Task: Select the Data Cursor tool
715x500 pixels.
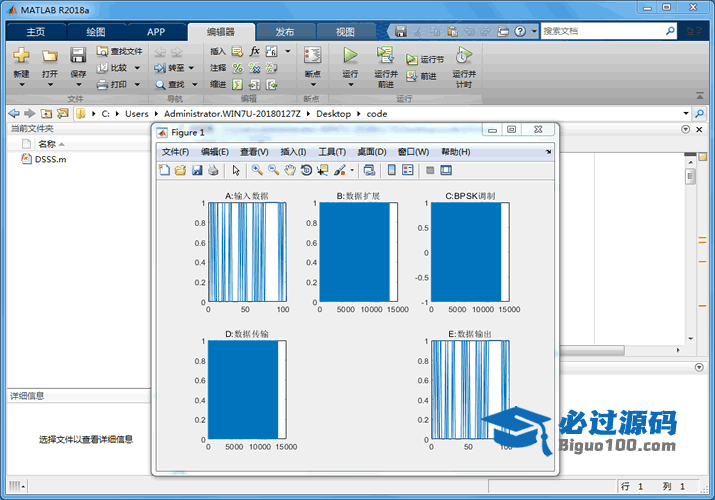Action: pos(322,170)
